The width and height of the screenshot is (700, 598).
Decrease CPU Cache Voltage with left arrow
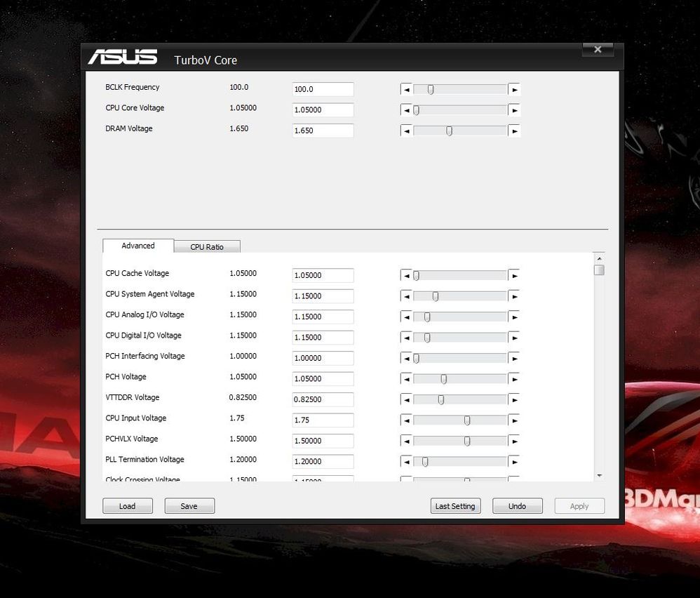point(406,276)
